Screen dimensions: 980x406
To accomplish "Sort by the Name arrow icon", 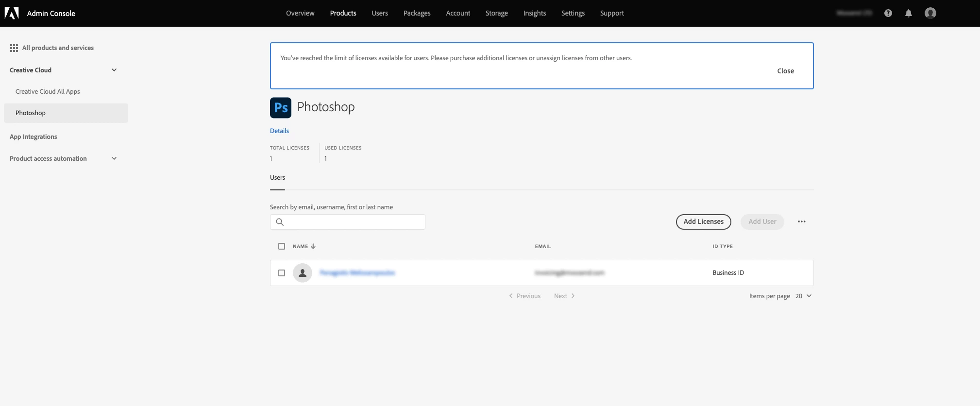I will pyautogui.click(x=313, y=246).
